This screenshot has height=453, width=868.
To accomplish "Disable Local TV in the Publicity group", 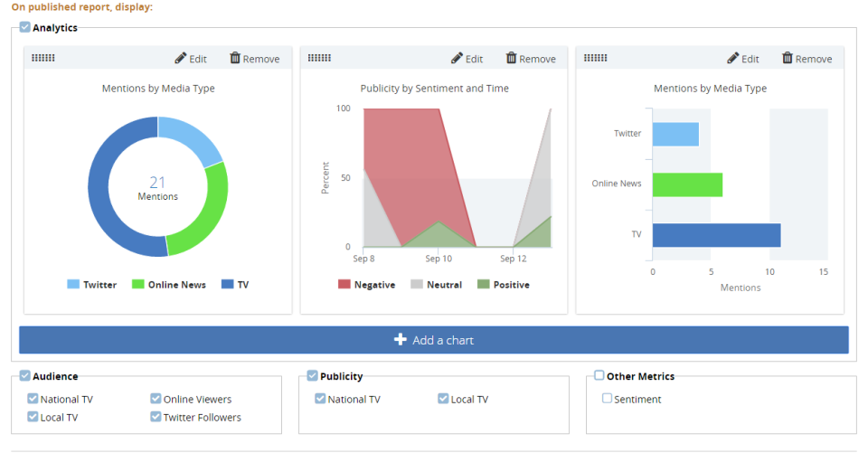I will point(443,399).
